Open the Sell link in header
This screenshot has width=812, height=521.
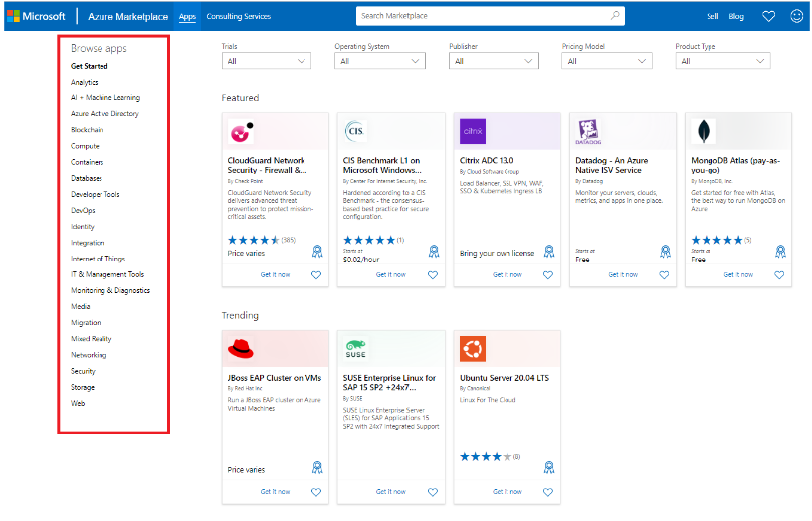tap(712, 17)
